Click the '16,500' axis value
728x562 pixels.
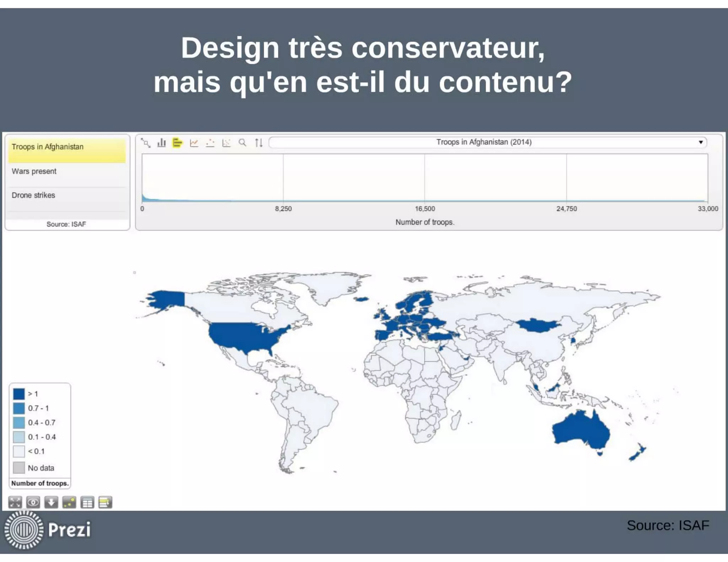tap(425, 209)
